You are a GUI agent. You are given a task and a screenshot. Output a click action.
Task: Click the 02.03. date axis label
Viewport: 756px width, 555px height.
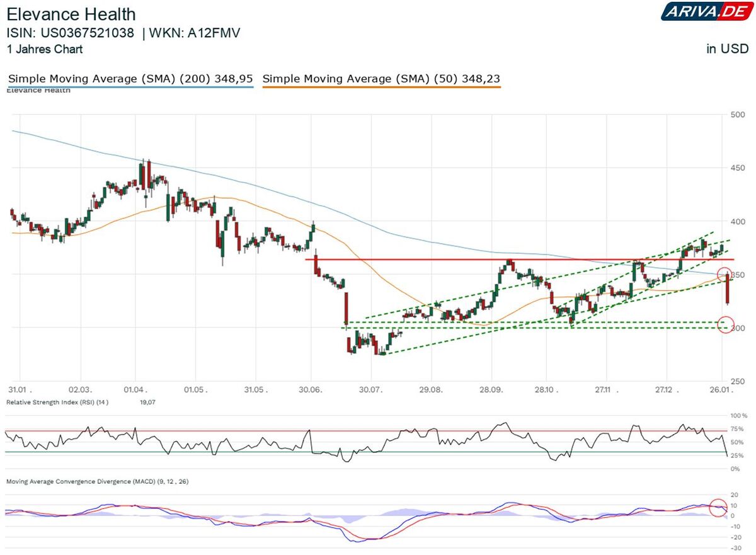pos(80,391)
